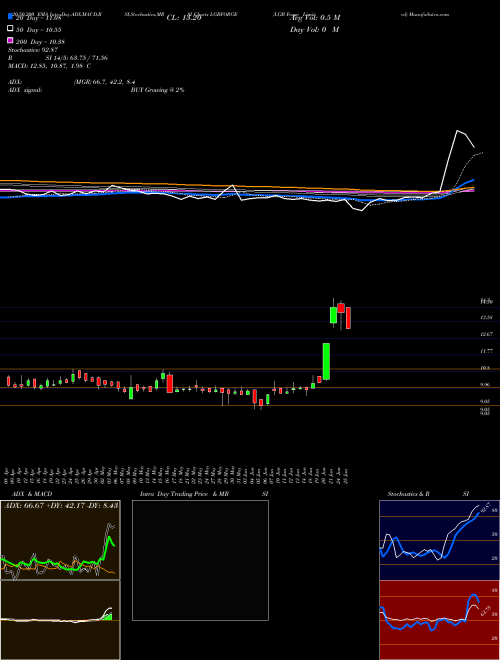This screenshot has width=500, height=660.
Task: Select the '20 Day = 11.08' label
Action: pyautogui.click(x=39, y=18)
